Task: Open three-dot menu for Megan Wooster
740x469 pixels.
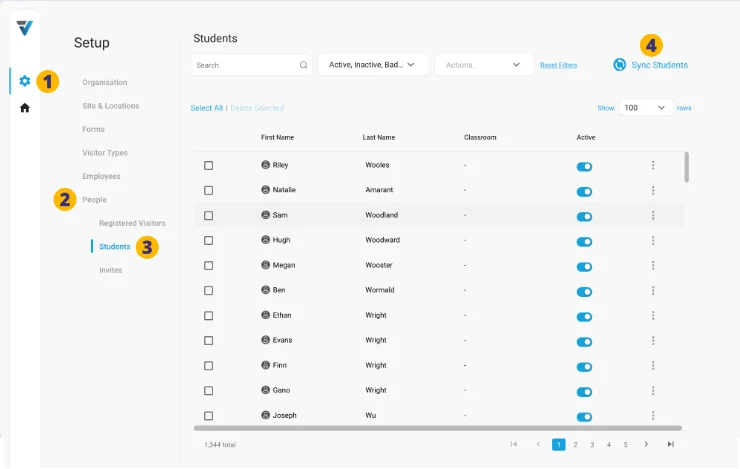Action: tap(653, 265)
